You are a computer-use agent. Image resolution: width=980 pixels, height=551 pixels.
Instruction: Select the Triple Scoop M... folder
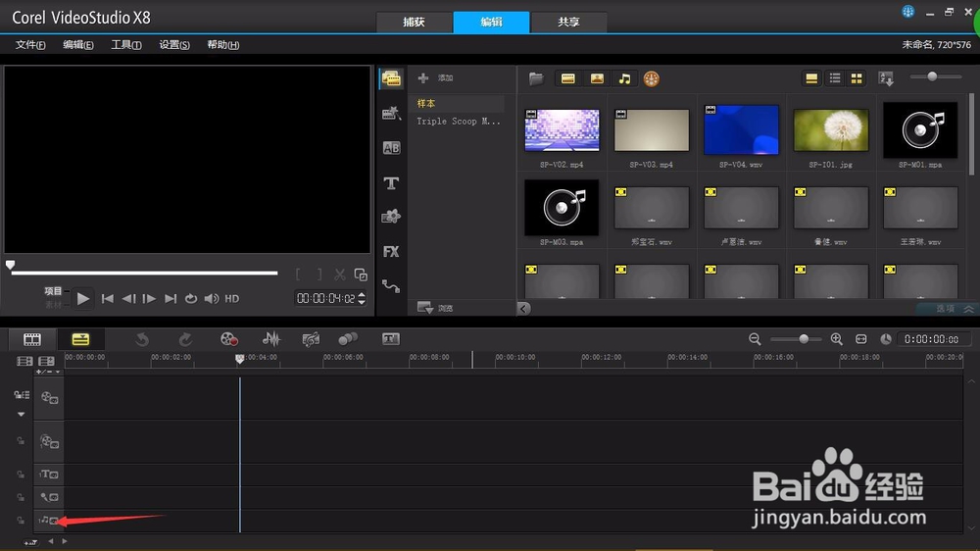[458, 122]
